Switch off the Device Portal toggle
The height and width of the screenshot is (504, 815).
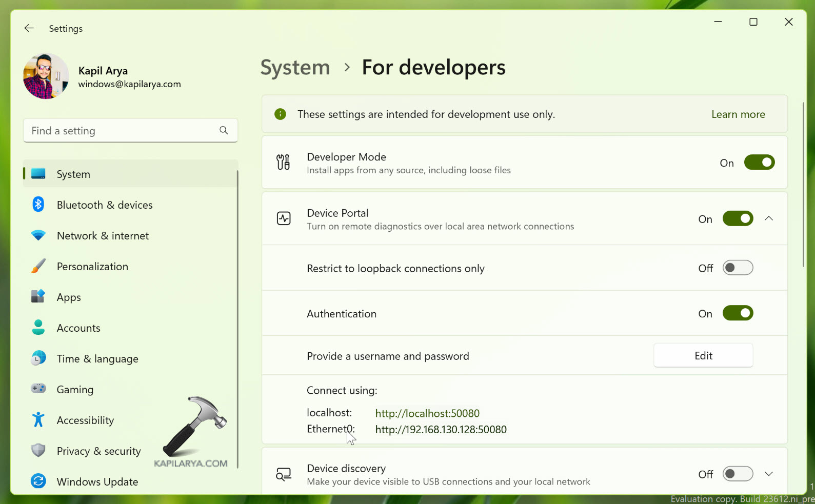[738, 219]
